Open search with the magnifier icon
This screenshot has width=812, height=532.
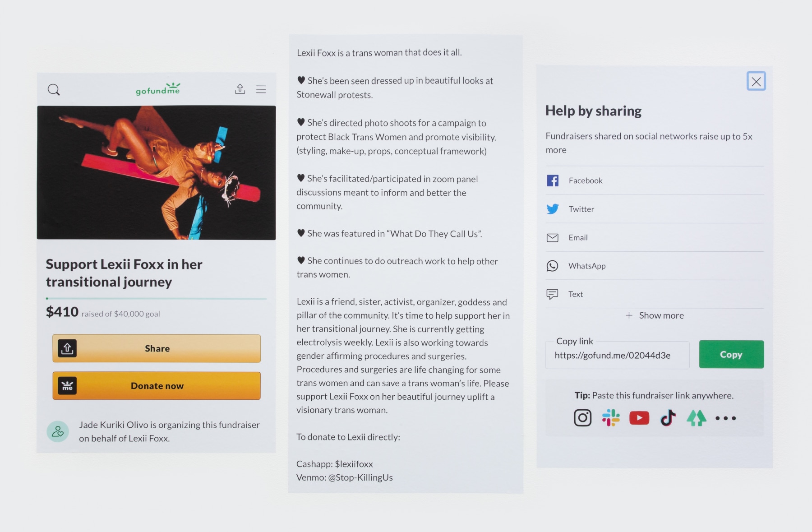[x=54, y=89]
